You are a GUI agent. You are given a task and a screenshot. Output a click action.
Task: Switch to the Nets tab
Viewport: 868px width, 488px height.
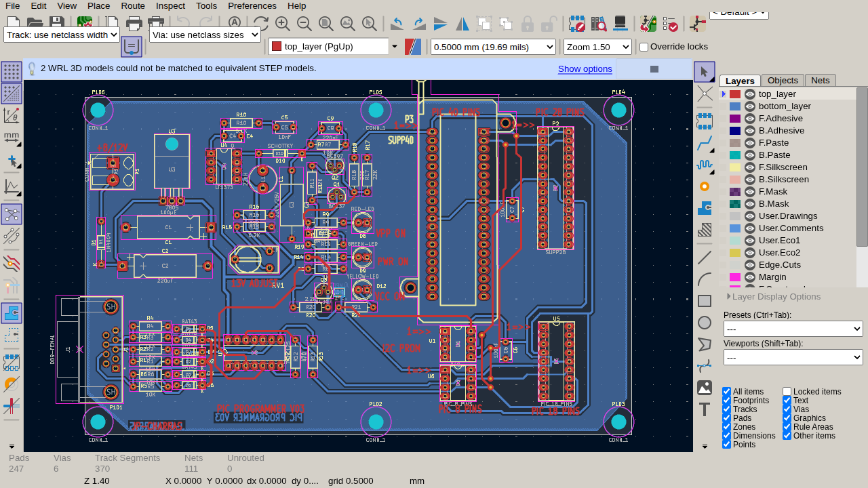tap(820, 80)
